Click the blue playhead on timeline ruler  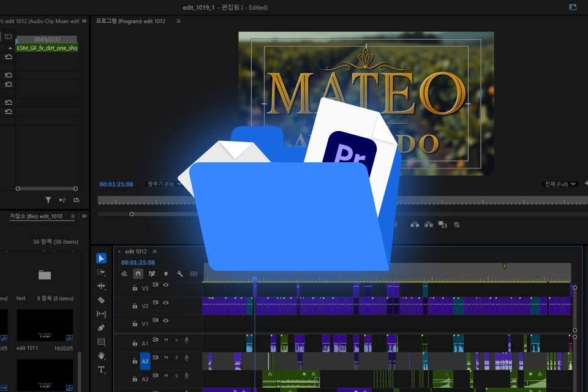[255, 278]
